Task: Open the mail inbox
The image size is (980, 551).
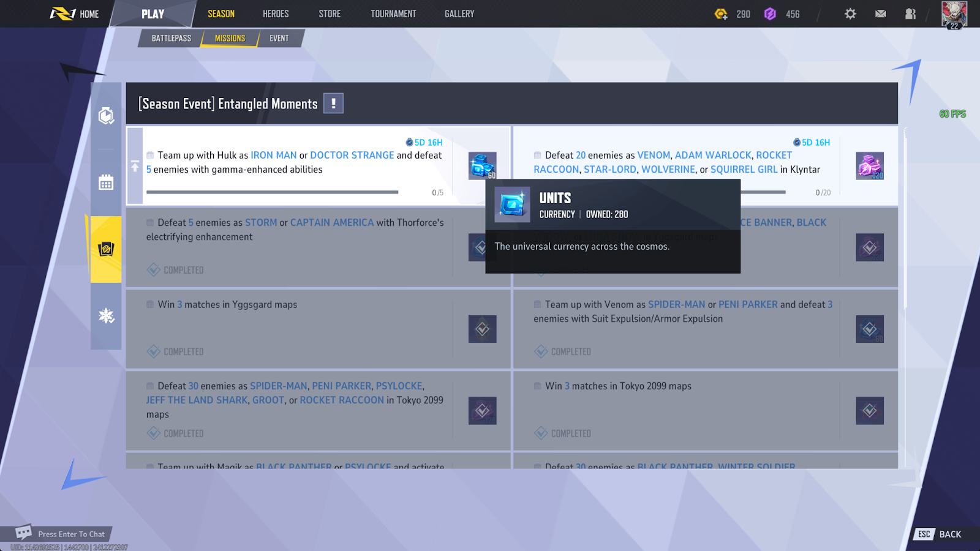Action: 881,13
